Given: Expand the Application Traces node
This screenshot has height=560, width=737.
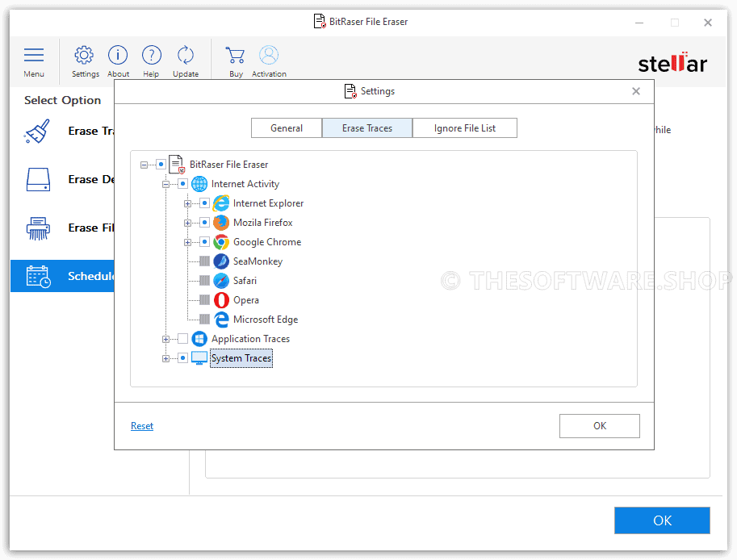Looking at the screenshot, I should (165, 339).
